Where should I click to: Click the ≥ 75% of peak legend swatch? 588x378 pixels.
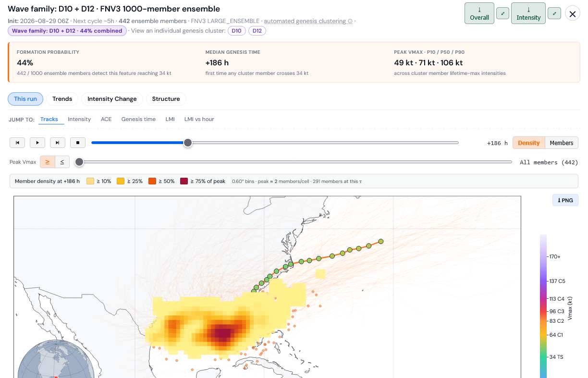(184, 181)
